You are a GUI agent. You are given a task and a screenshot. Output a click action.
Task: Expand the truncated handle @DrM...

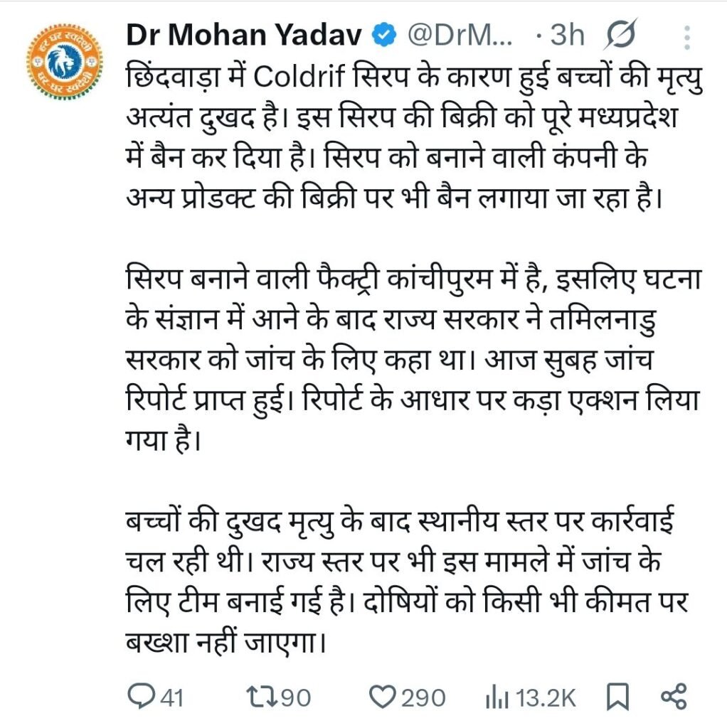coord(462,32)
